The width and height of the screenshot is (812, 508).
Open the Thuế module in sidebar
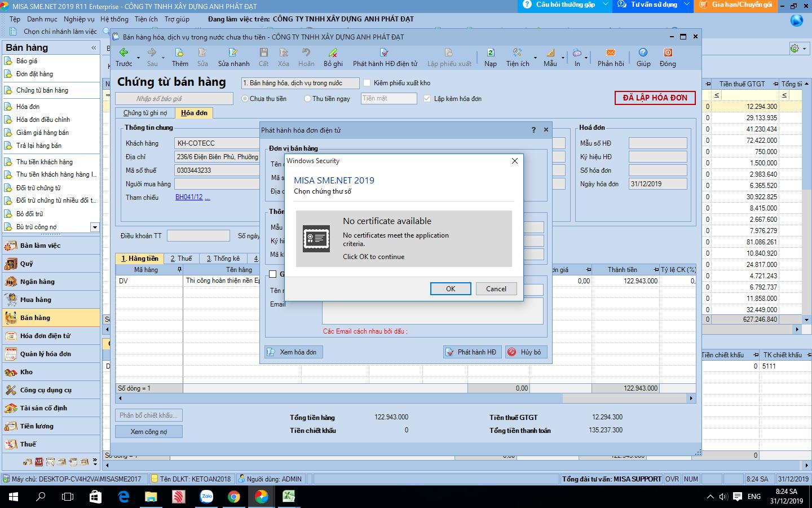click(51, 444)
